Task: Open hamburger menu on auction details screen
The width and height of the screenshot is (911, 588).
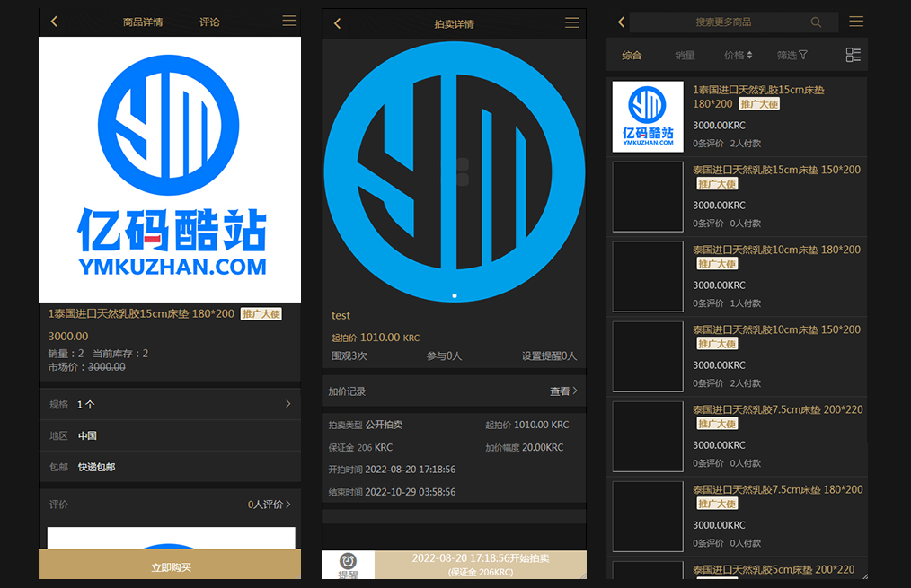Action: 571,22
